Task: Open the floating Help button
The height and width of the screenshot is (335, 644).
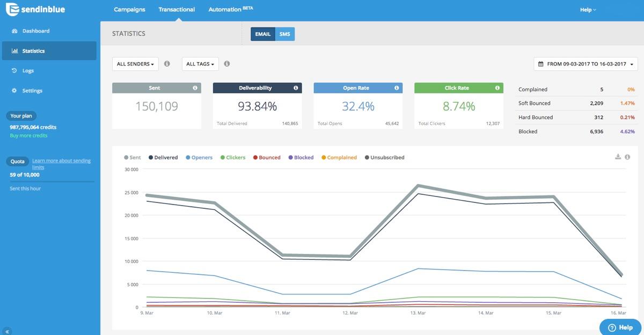Action: pos(620,327)
